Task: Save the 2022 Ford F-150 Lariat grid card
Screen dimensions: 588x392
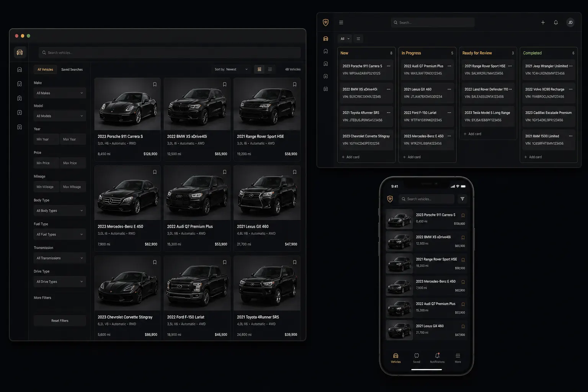Action: [x=225, y=263]
